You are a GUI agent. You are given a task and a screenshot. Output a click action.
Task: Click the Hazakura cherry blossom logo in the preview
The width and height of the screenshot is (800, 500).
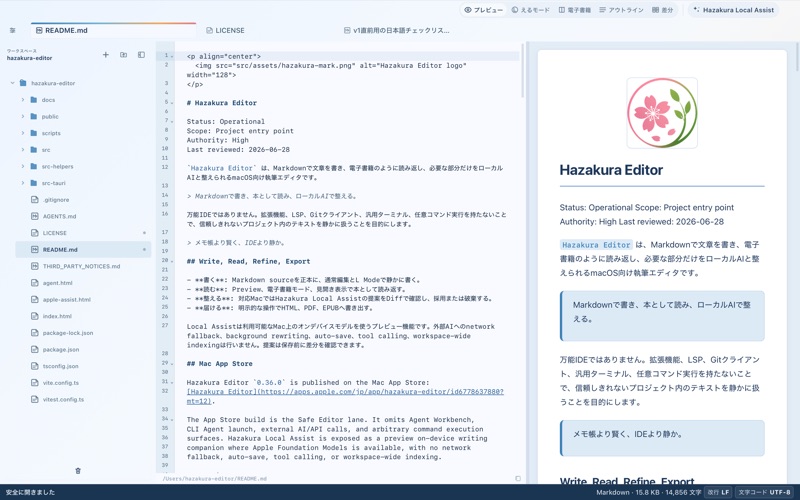coord(662,113)
